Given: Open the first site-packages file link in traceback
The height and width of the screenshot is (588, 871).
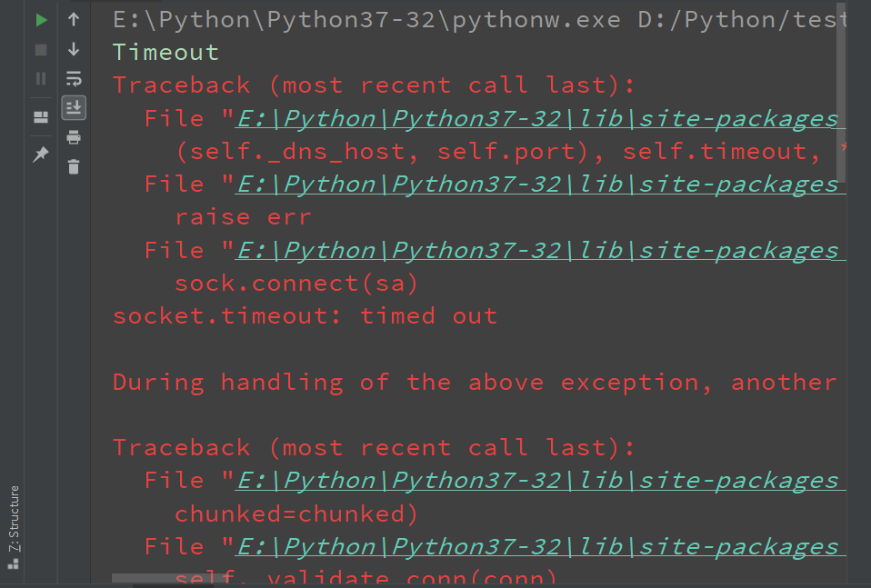Looking at the screenshot, I should (x=540, y=119).
